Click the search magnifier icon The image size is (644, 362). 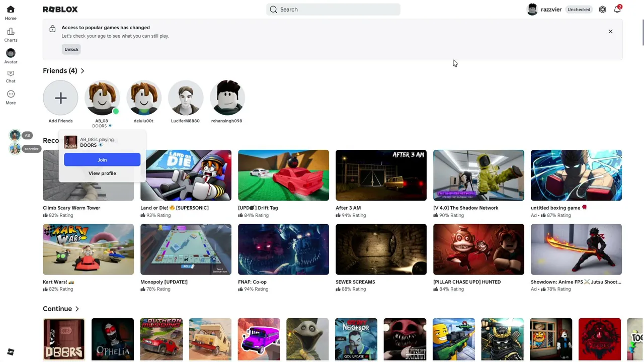click(273, 10)
